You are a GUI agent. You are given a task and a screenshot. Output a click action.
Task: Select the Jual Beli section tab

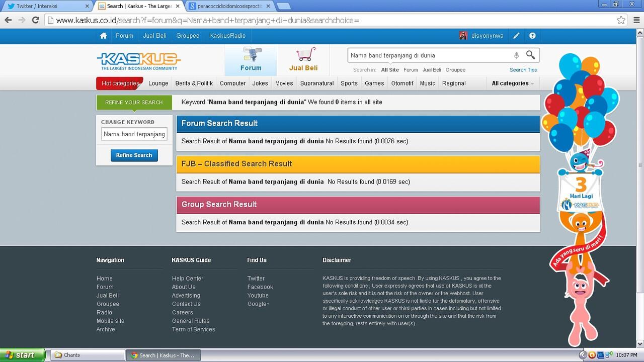click(303, 60)
